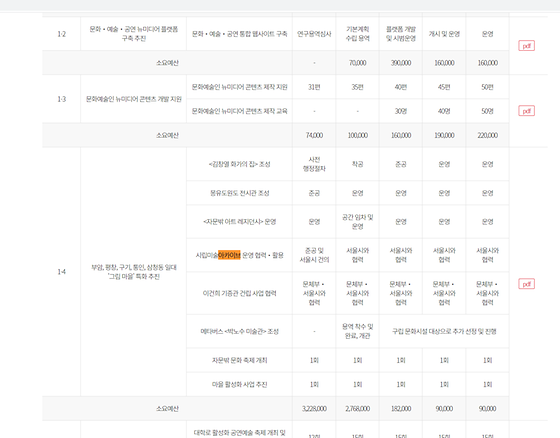This screenshot has width=560, height=438.
Task: Select the '1-4' row number cell
Action: [x=61, y=272]
